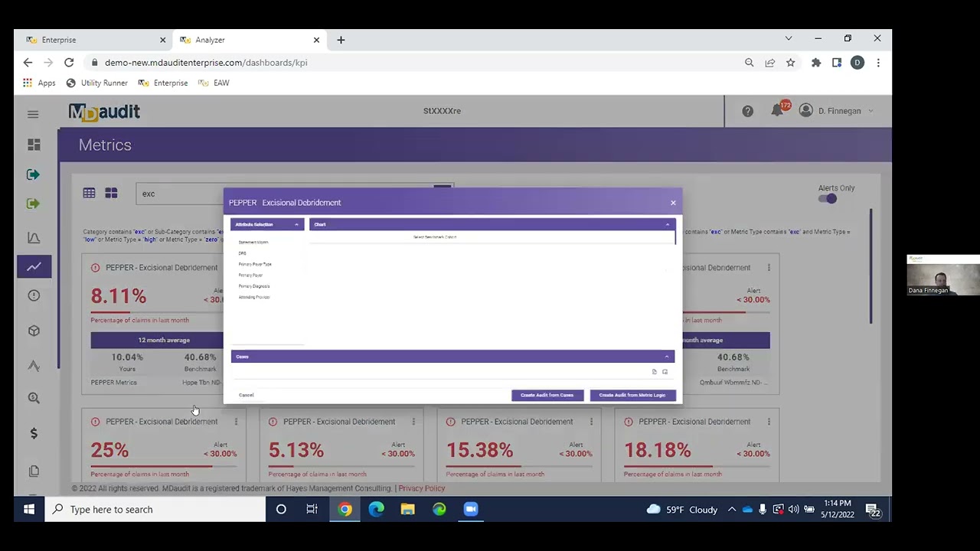
Task: Open a new browser tab
Action: [x=341, y=40]
